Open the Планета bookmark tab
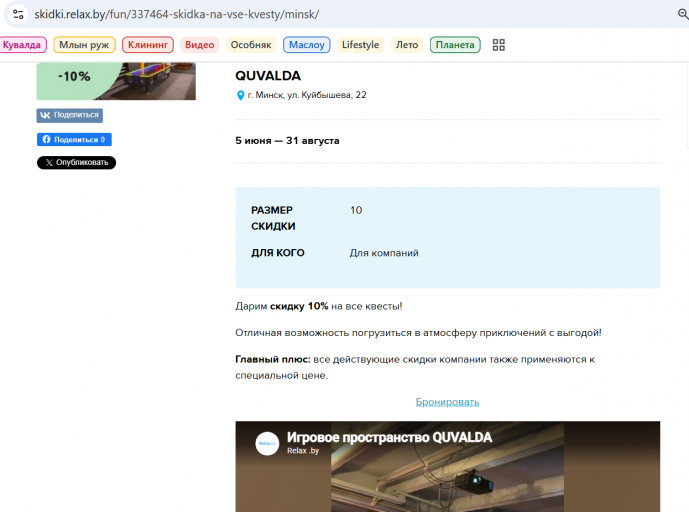This screenshot has height=512, width=689. click(455, 45)
